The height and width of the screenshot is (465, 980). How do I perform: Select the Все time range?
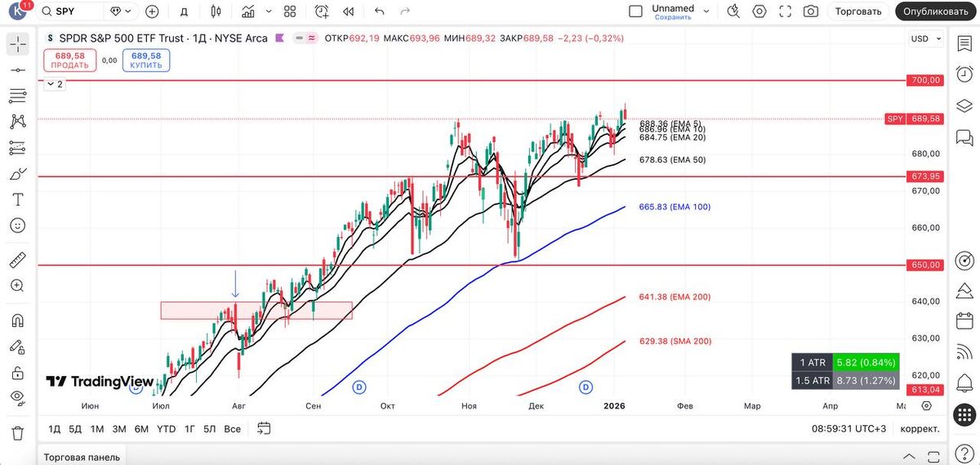point(233,428)
